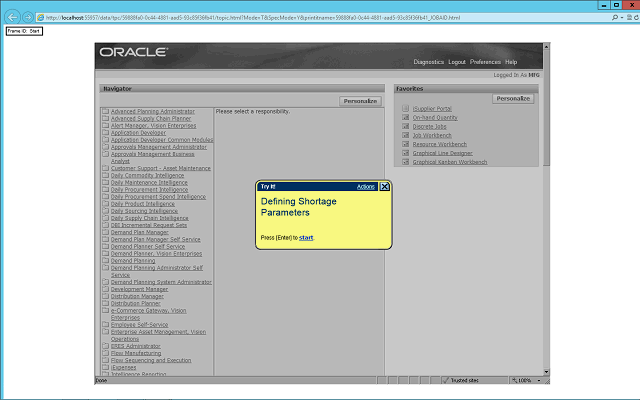
Task: Click the icon next to iSupplier Portal
Action: pos(405,109)
